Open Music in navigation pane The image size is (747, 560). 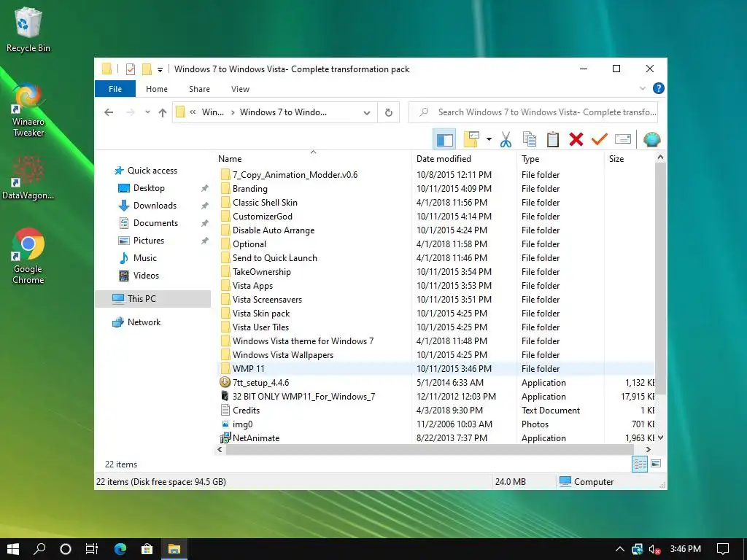pos(144,258)
